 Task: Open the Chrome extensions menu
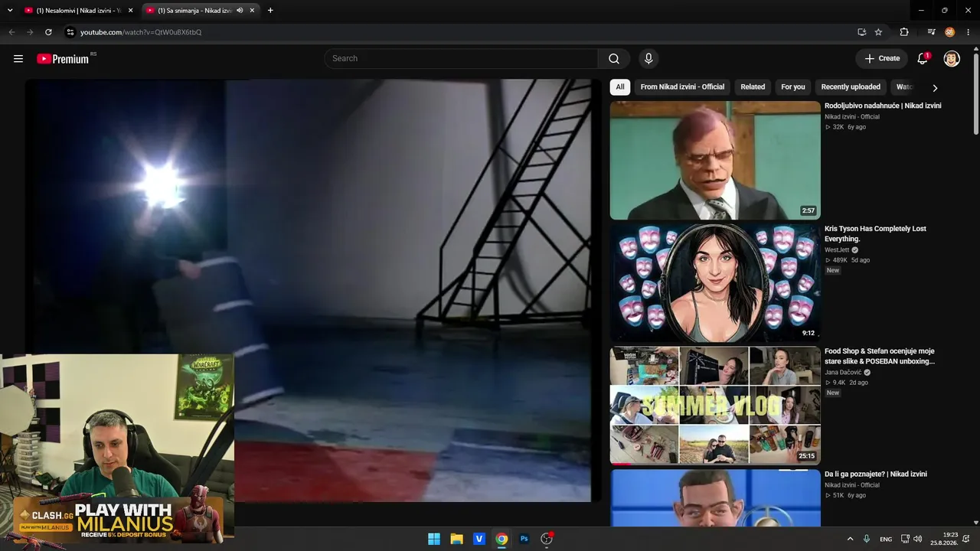[904, 32]
